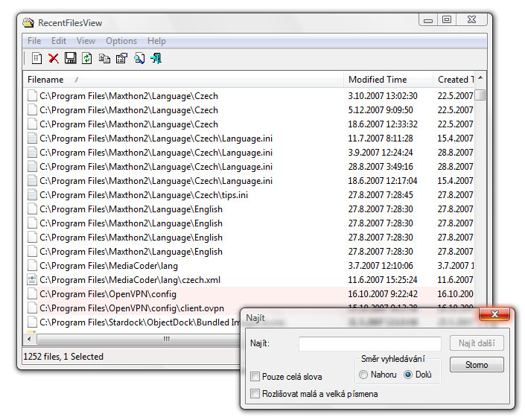This screenshot has width=525, height=420.
Task: Maximize the RecentFilesView window
Action: tap(447, 20)
